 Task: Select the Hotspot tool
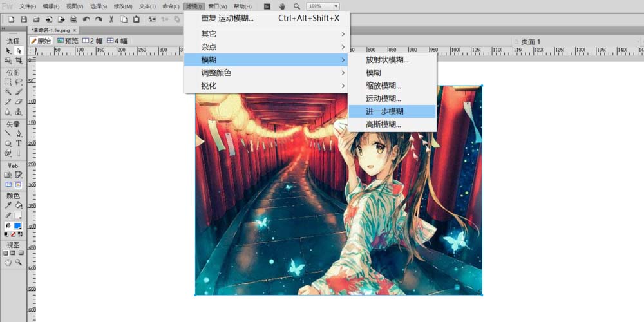coord(8,175)
